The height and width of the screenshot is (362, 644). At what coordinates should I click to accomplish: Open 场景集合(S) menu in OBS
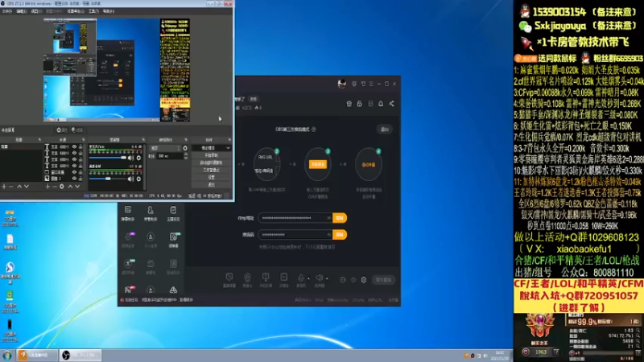pos(75,11)
